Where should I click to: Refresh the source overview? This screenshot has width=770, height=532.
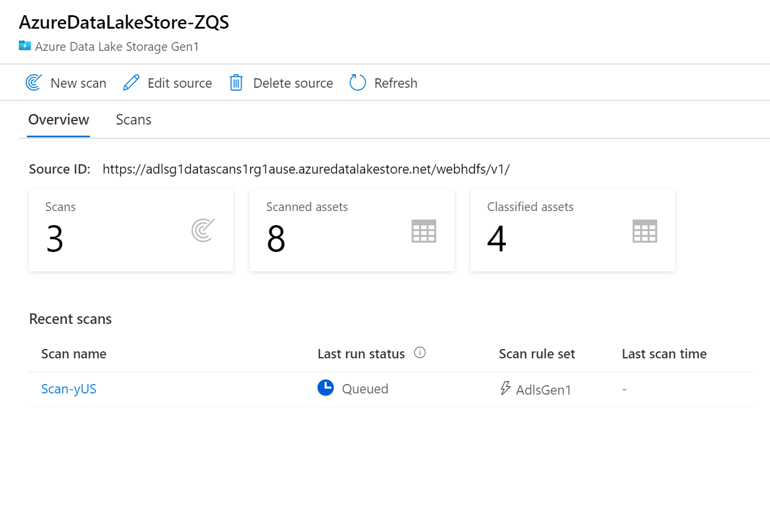(x=384, y=83)
